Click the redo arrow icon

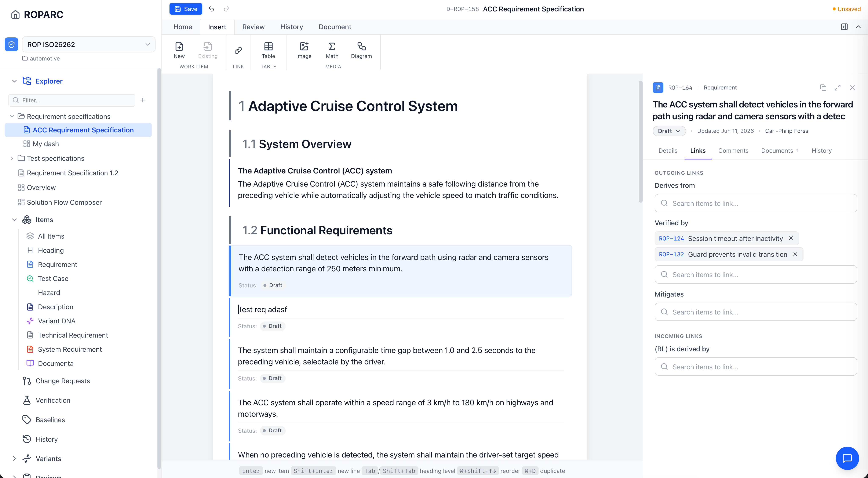[226, 9]
